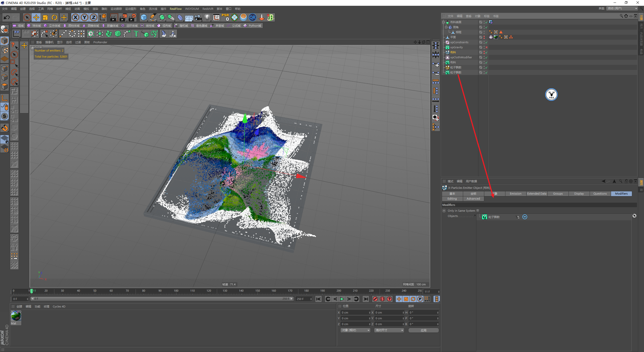Open the 绝对尺寸 size dropdown
644x352 pixels.
tap(389, 330)
